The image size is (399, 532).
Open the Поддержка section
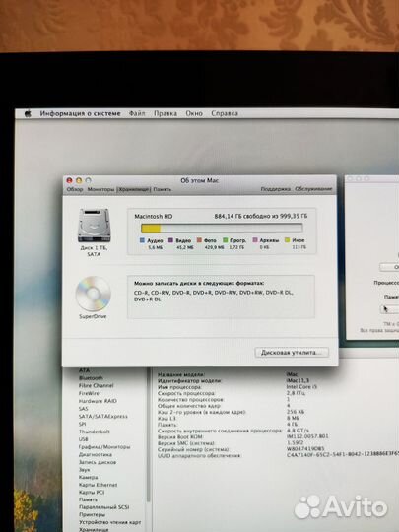pyautogui.click(x=276, y=189)
